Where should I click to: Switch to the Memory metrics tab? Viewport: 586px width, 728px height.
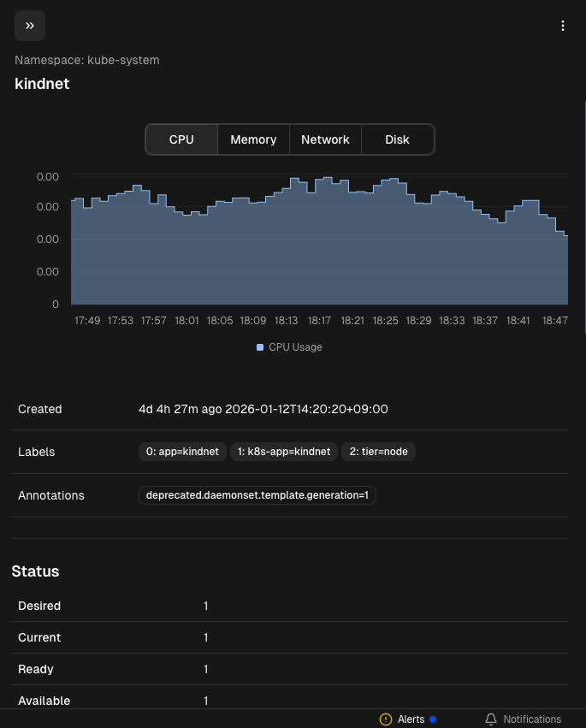(x=253, y=139)
